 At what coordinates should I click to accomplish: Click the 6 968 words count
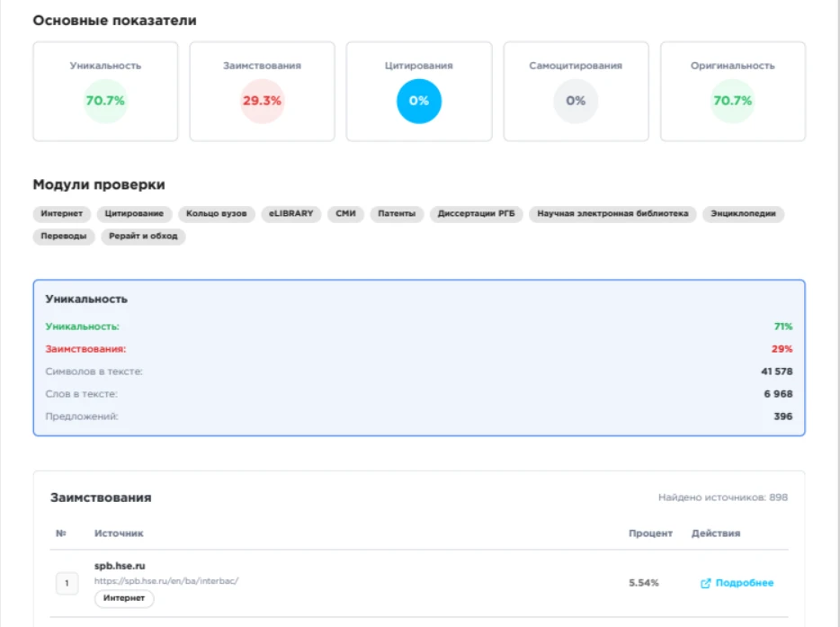coord(778,394)
